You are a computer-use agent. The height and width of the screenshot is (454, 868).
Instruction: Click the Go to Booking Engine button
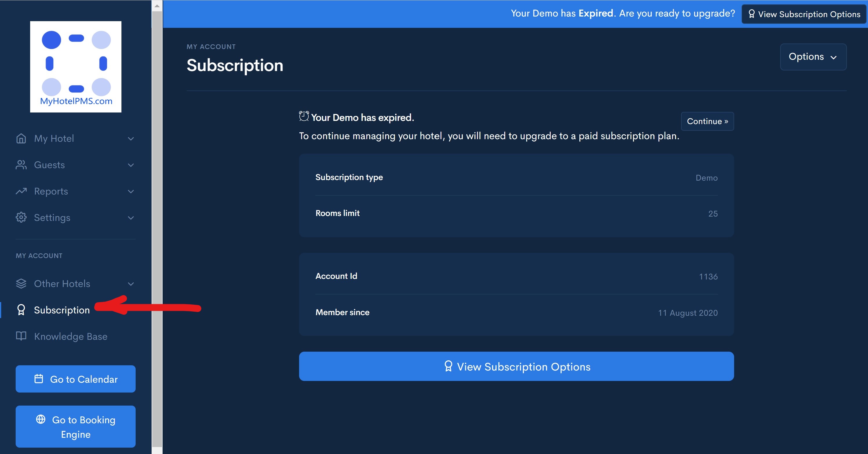click(75, 427)
